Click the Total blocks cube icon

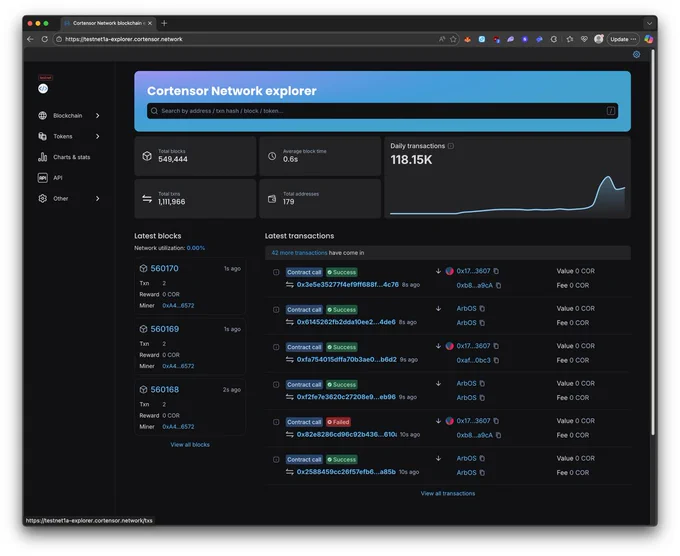pos(147,156)
